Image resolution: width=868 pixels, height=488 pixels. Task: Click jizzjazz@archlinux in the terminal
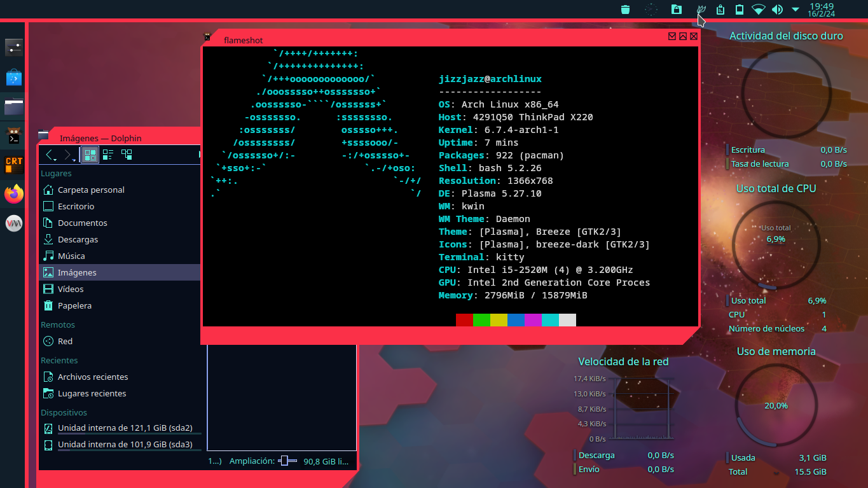[x=490, y=79]
